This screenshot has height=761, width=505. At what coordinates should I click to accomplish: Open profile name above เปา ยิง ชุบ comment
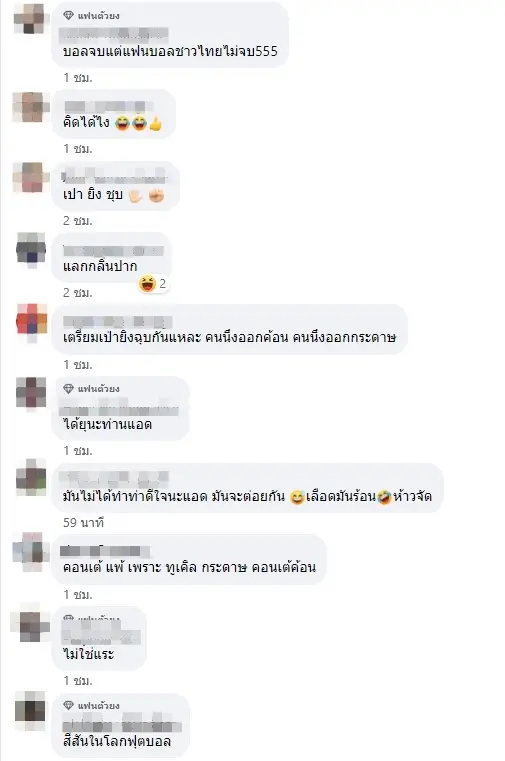tap(114, 177)
